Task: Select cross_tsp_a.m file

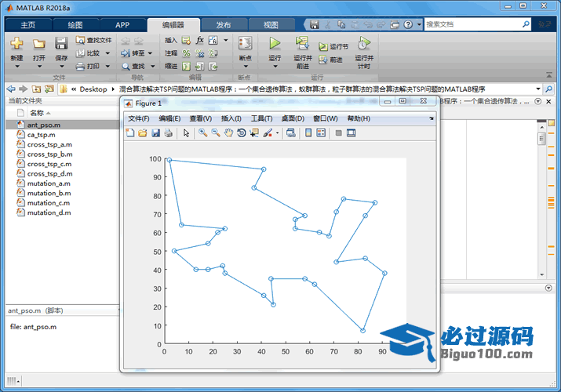Action: coord(63,144)
